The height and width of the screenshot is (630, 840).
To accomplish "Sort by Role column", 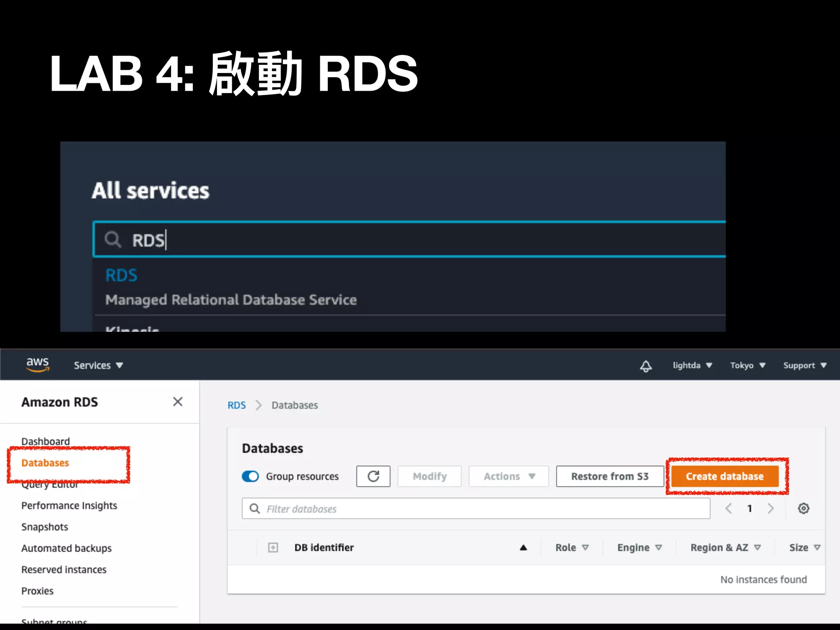I will pyautogui.click(x=572, y=548).
